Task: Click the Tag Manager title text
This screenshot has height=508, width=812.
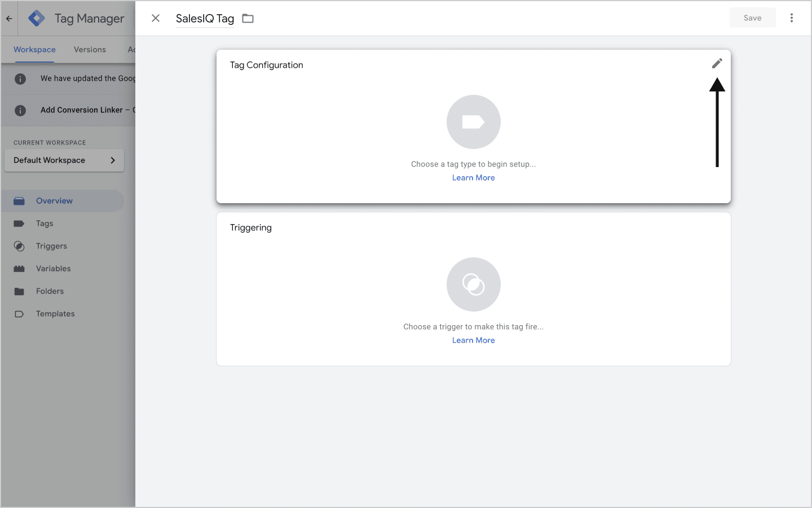Action: [89, 19]
